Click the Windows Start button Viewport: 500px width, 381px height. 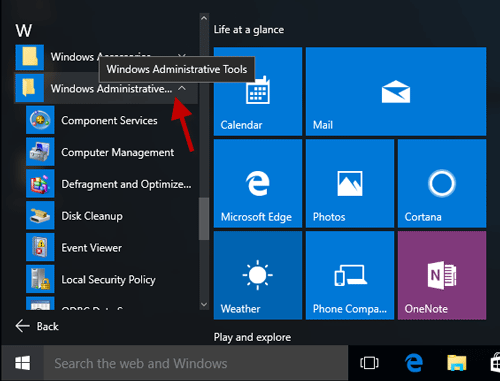22,363
